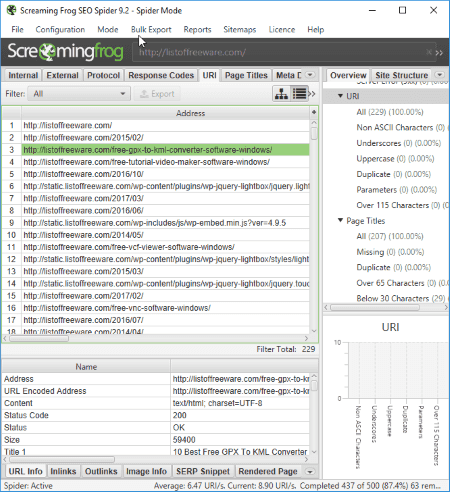Select All (229) under URI

390,112
